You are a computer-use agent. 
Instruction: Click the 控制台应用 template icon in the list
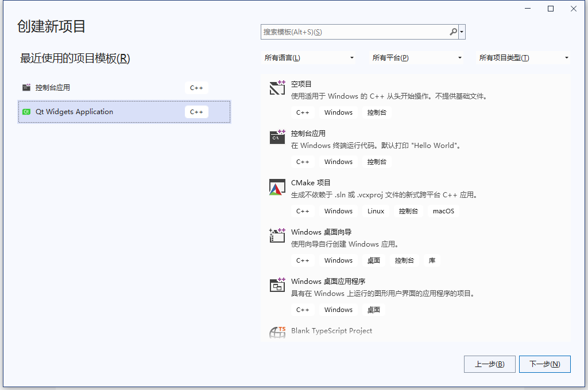(x=277, y=137)
